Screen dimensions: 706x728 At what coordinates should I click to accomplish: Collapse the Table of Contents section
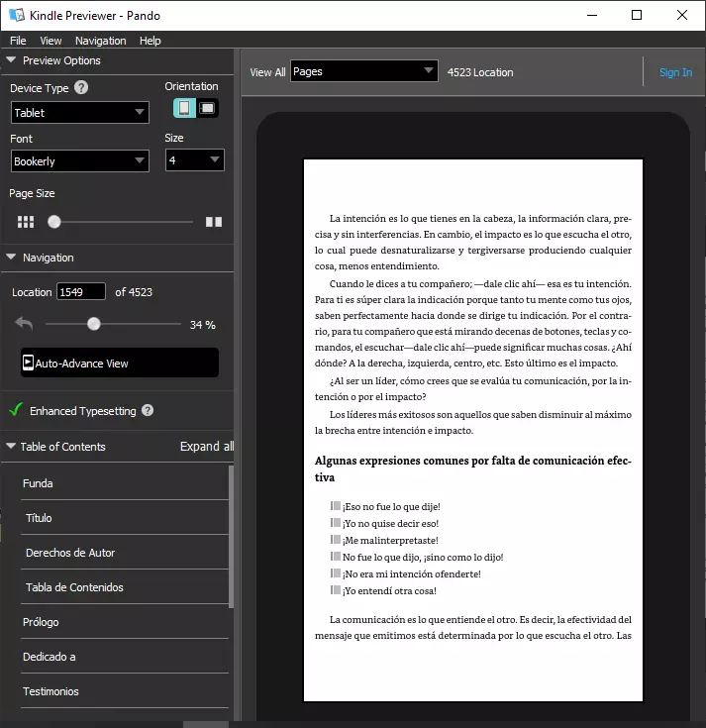(x=11, y=446)
